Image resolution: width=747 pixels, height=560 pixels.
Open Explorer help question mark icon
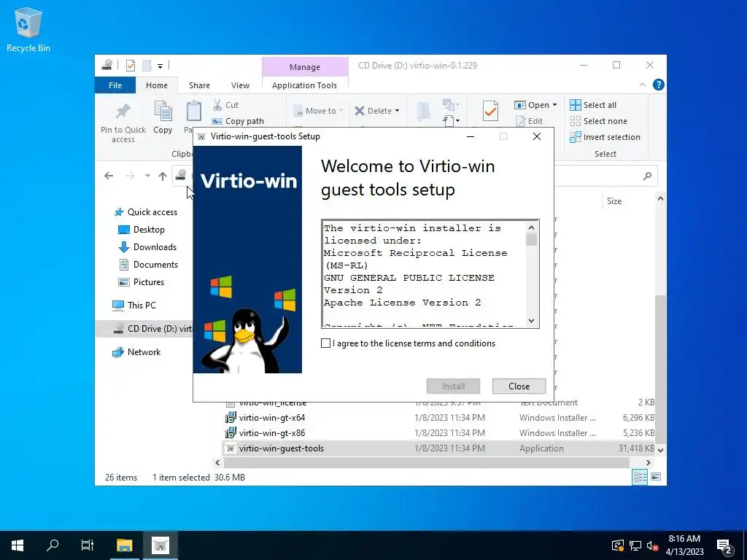pyautogui.click(x=659, y=85)
